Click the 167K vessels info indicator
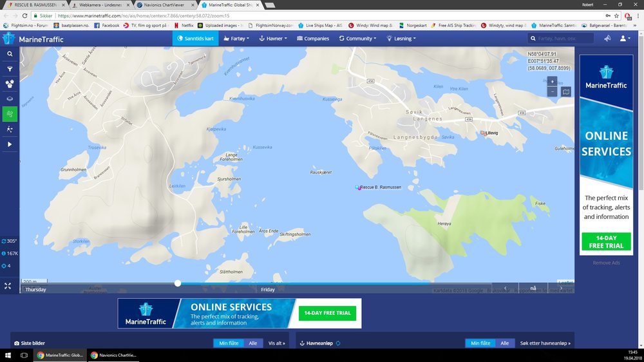 [x=10, y=254]
